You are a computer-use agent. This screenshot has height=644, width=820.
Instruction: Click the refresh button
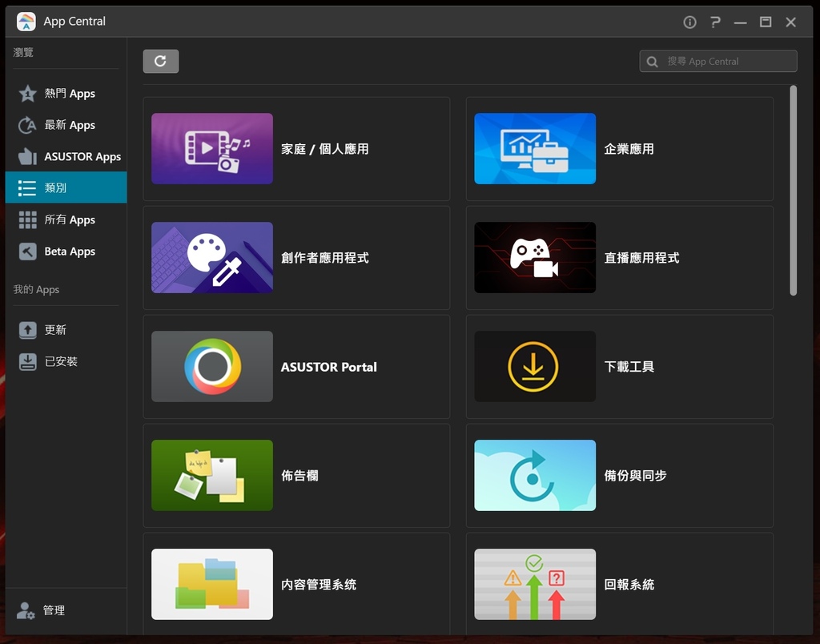click(x=160, y=61)
